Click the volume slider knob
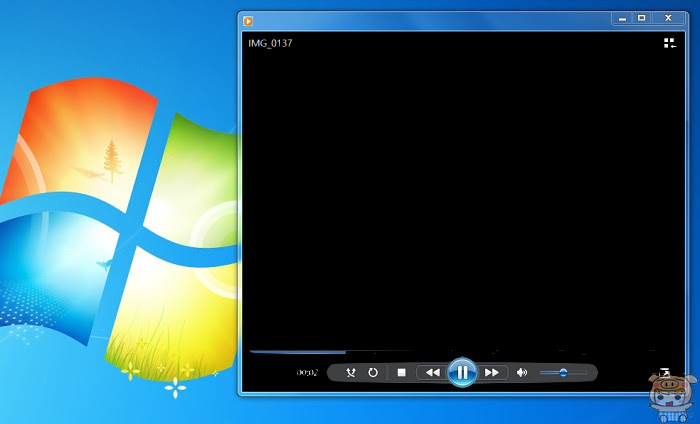This screenshot has width=700, height=424. pyautogui.click(x=563, y=372)
